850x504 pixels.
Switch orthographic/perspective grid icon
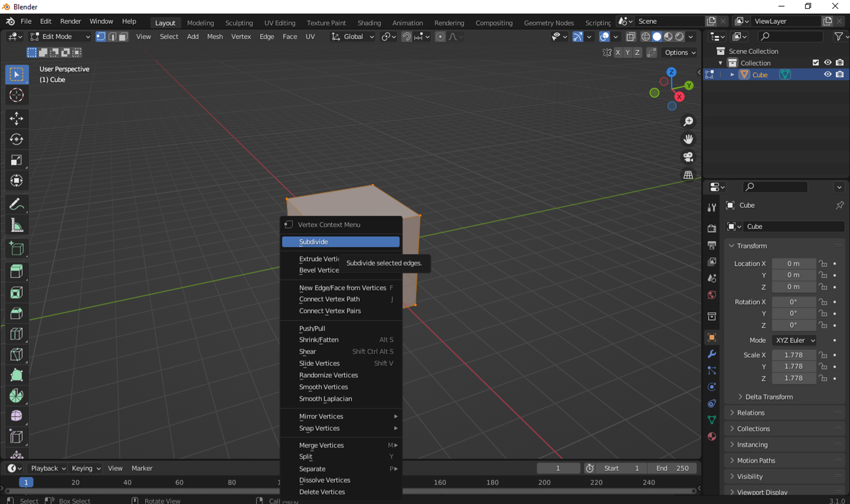pos(688,175)
